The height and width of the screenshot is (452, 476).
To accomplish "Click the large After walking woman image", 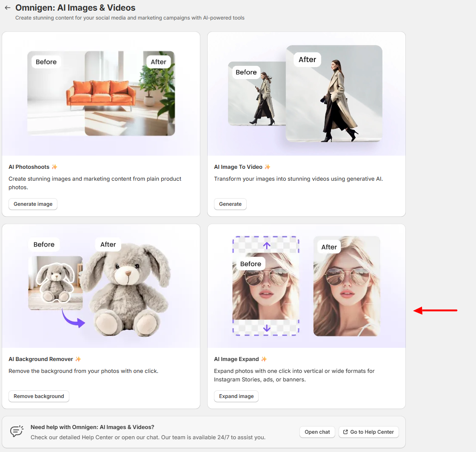I will (x=334, y=94).
